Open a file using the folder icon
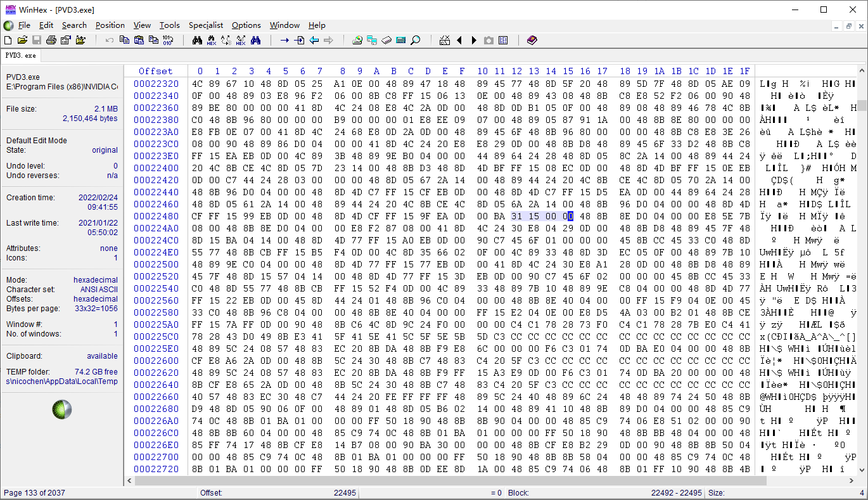The width and height of the screenshot is (868, 500). [22, 40]
